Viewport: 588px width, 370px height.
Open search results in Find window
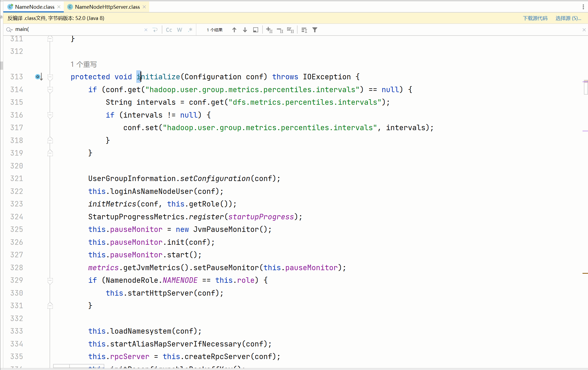coord(255,30)
